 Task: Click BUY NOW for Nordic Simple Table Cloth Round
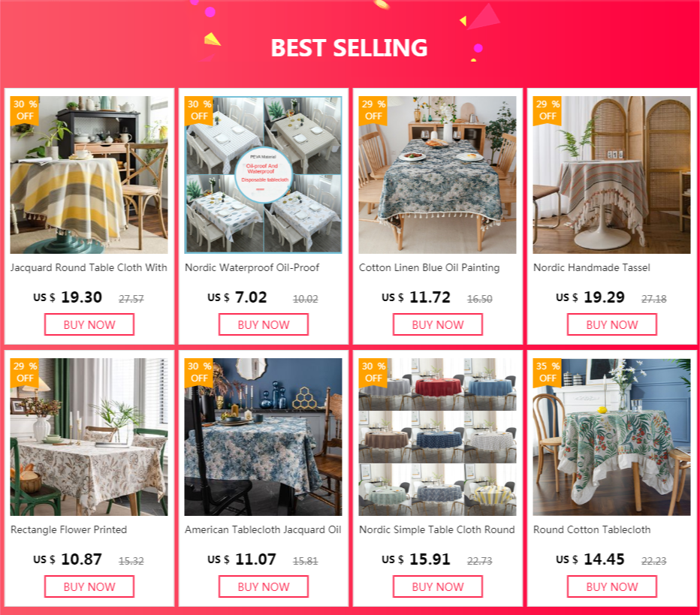[437, 586]
